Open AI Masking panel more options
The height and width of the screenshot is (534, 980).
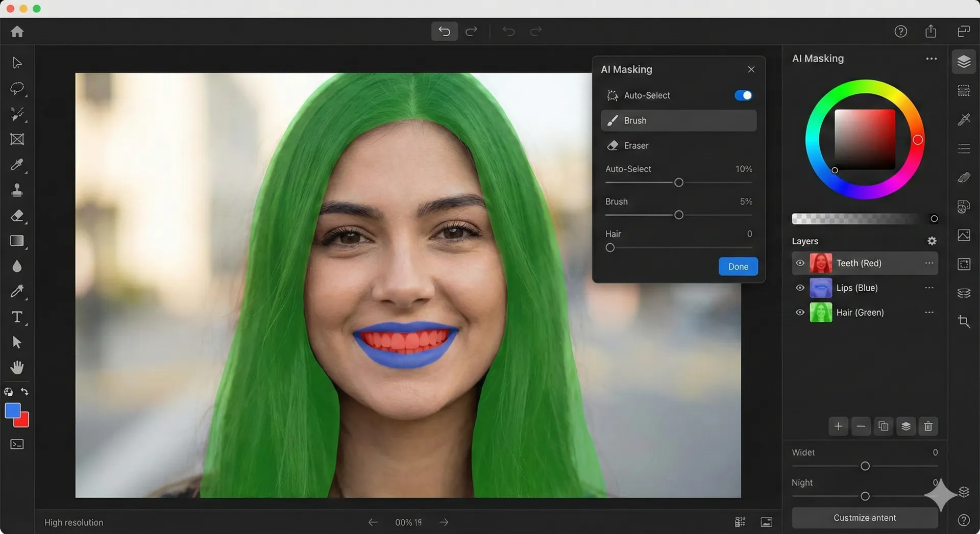click(x=931, y=59)
